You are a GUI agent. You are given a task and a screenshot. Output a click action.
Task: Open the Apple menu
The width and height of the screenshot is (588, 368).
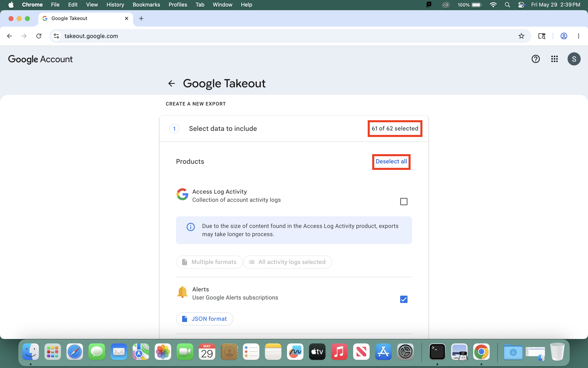pos(11,5)
